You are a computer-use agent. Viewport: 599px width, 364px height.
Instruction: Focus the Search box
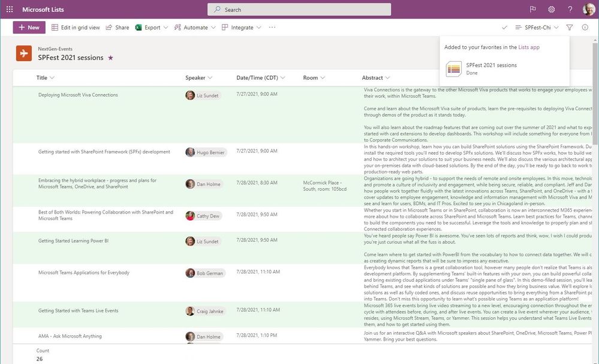tap(299, 10)
